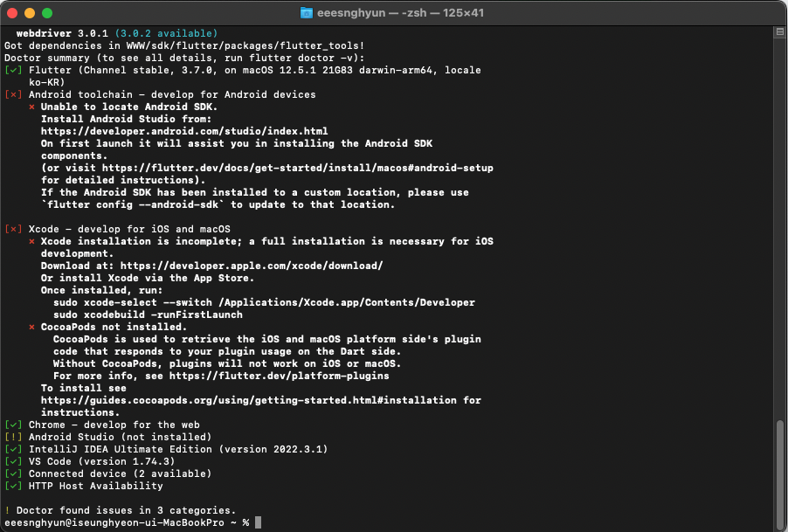The width and height of the screenshot is (788, 532).
Task: Click the line 'Got dependencies in WWW/sdk/flutter/packages/flutter_tools!'
Action: pos(184,45)
